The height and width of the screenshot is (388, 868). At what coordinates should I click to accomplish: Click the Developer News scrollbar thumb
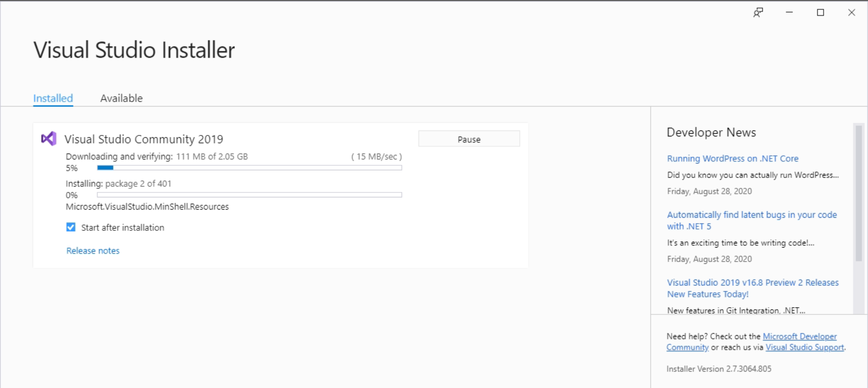[x=859, y=193]
